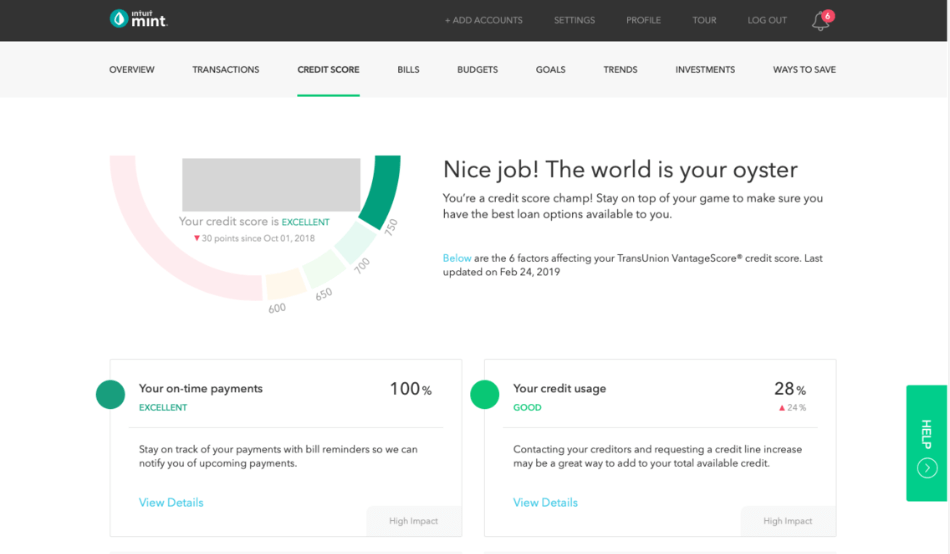Open Settings from the top menu
Screen dimensions: 950x554
coord(574,20)
